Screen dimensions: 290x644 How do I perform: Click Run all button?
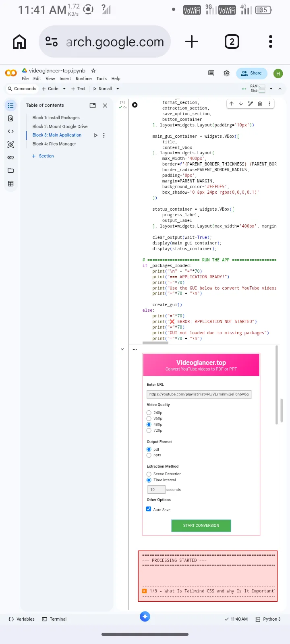(x=102, y=89)
